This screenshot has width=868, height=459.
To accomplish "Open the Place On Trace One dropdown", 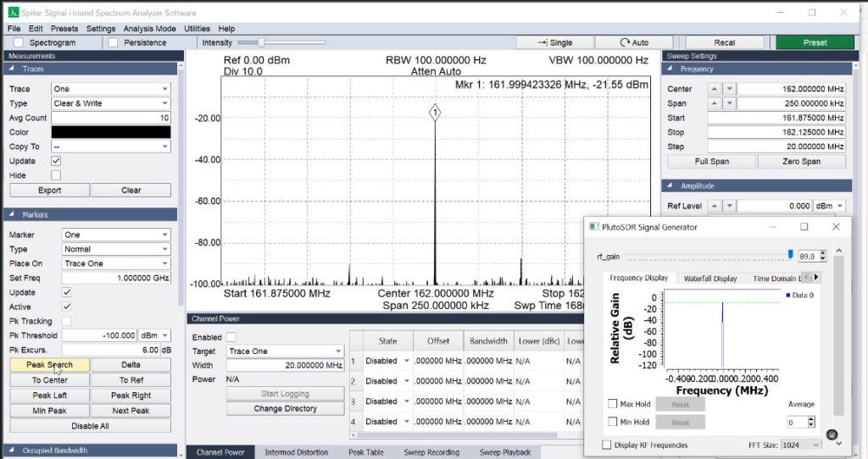I will pyautogui.click(x=115, y=263).
